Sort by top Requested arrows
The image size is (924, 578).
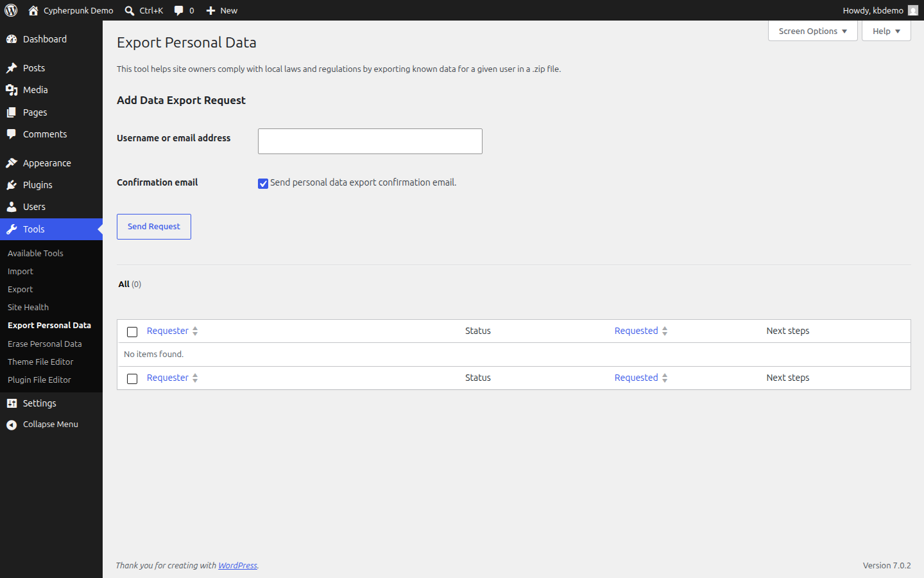point(665,331)
